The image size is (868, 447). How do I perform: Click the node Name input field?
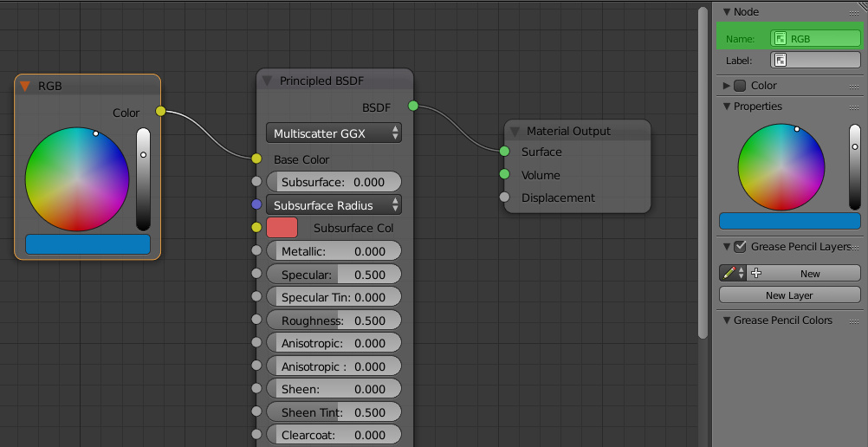[x=815, y=39]
